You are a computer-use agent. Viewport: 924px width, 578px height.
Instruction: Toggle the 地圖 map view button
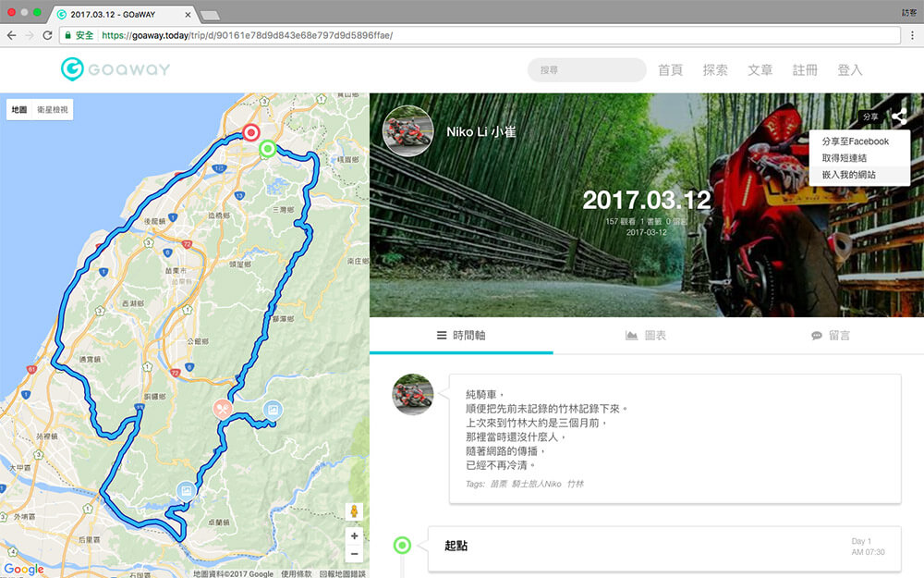[x=21, y=108]
